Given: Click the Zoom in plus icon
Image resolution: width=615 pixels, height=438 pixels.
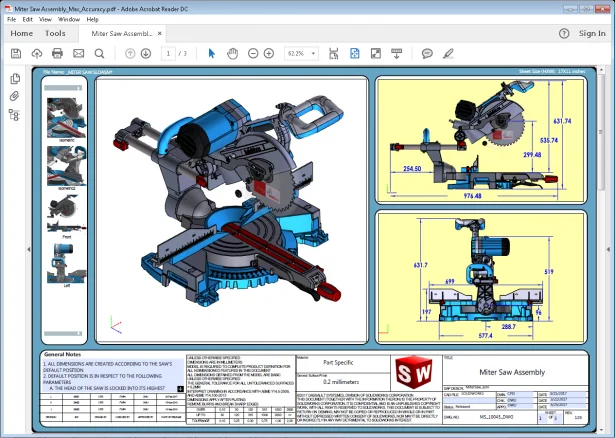Looking at the screenshot, I should [269, 53].
